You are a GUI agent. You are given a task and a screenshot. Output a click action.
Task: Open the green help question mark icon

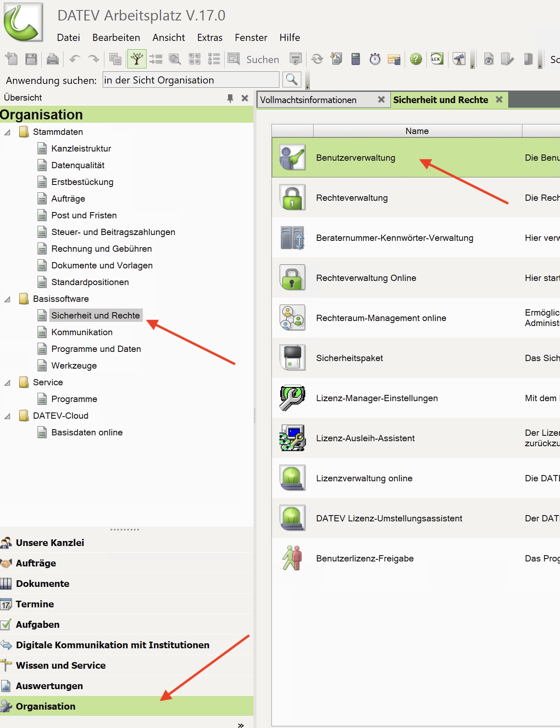click(416, 59)
